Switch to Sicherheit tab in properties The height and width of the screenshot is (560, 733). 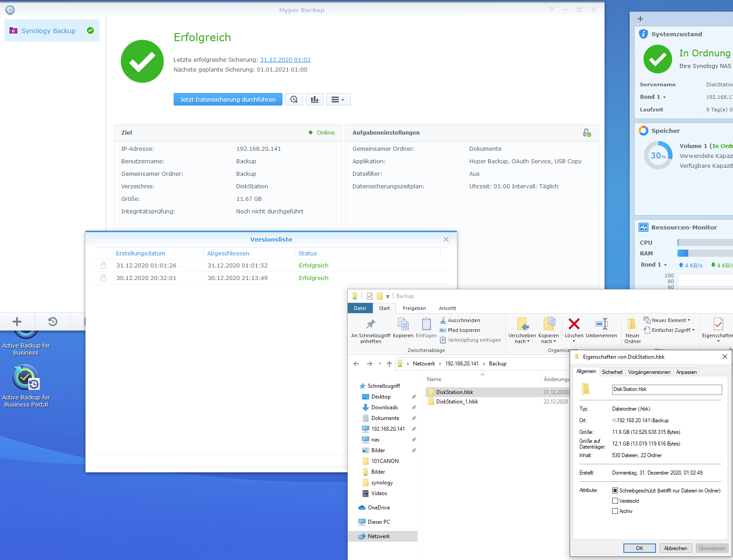tap(612, 372)
